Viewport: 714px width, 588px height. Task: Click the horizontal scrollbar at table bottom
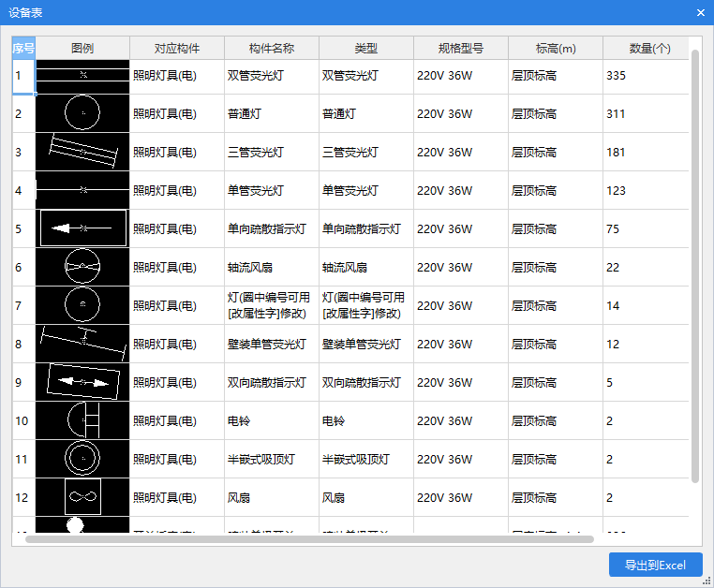tap(309, 539)
